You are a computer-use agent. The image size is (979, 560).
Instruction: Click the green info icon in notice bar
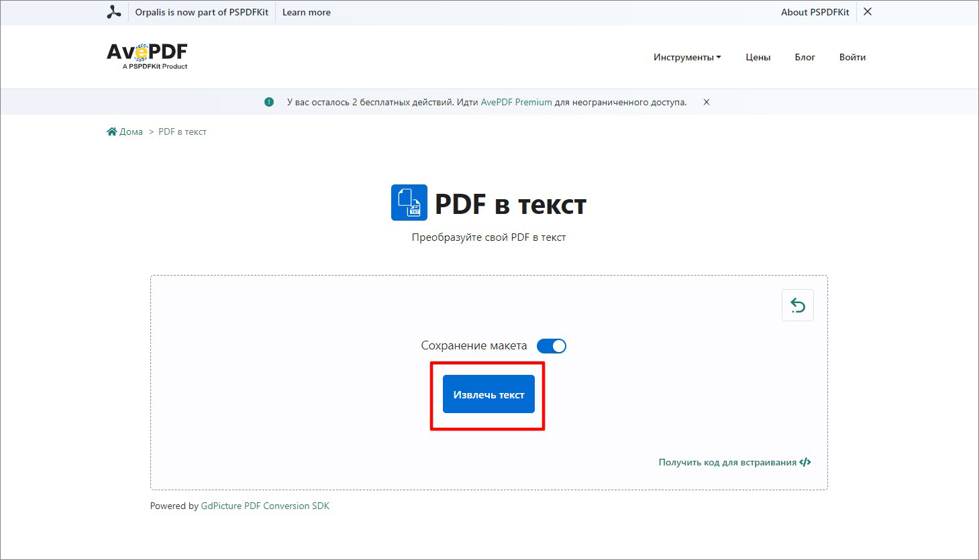[269, 102]
